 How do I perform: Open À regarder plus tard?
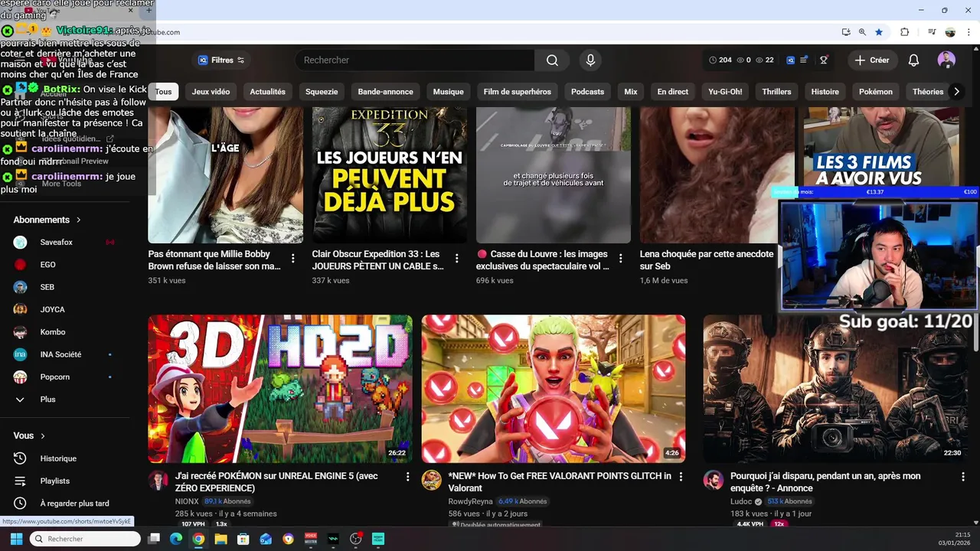pos(73,504)
